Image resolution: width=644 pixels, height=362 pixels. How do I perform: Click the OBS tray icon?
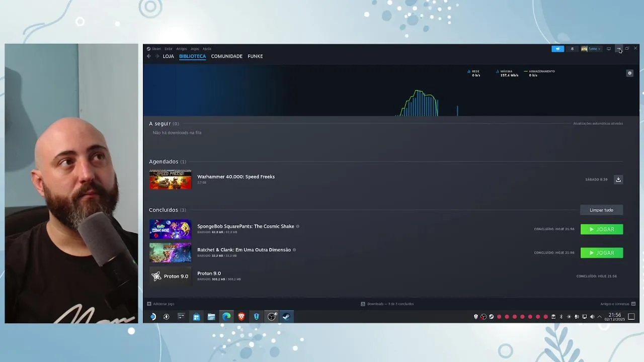coord(484,317)
